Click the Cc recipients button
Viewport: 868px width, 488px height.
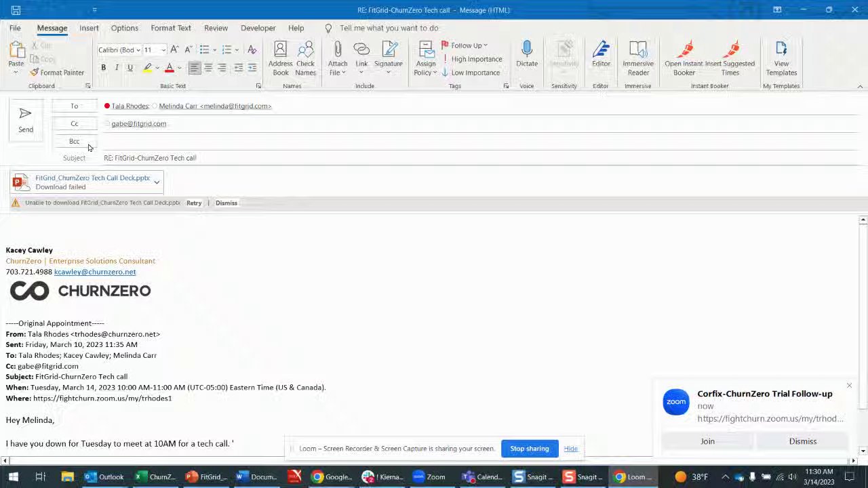point(75,123)
